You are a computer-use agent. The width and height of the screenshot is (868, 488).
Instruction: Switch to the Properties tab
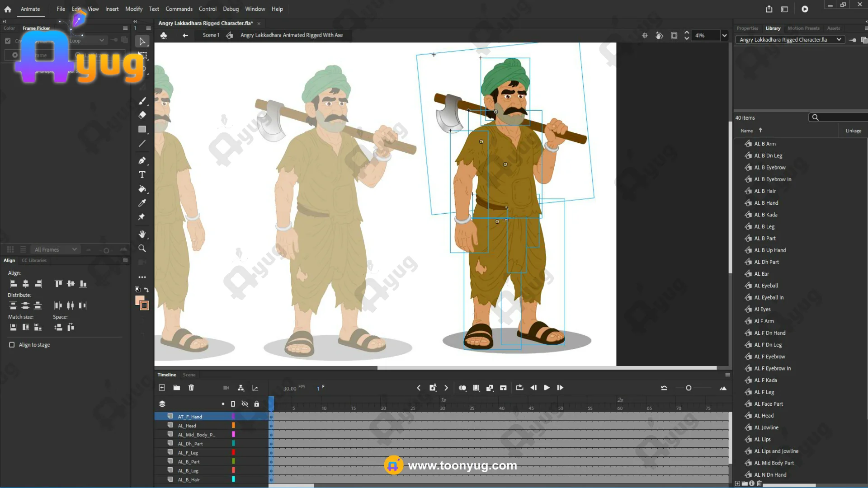[x=747, y=28]
